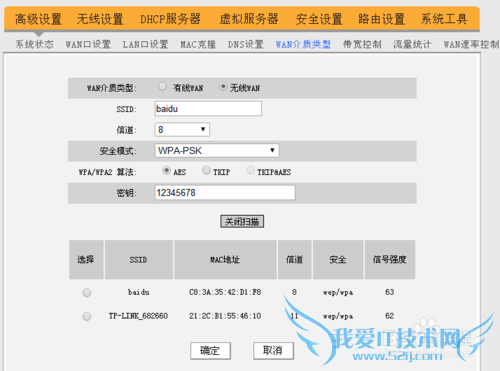Image resolution: width=500 pixels, height=371 pixels.
Task: Expand the 安全模式 dropdown showing WPA-PSK
Action: click(217, 151)
